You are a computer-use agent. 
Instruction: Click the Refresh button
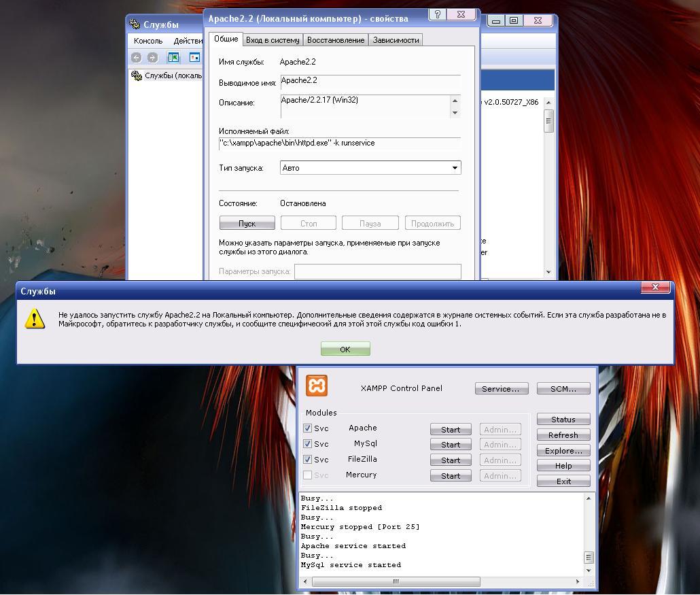click(563, 435)
